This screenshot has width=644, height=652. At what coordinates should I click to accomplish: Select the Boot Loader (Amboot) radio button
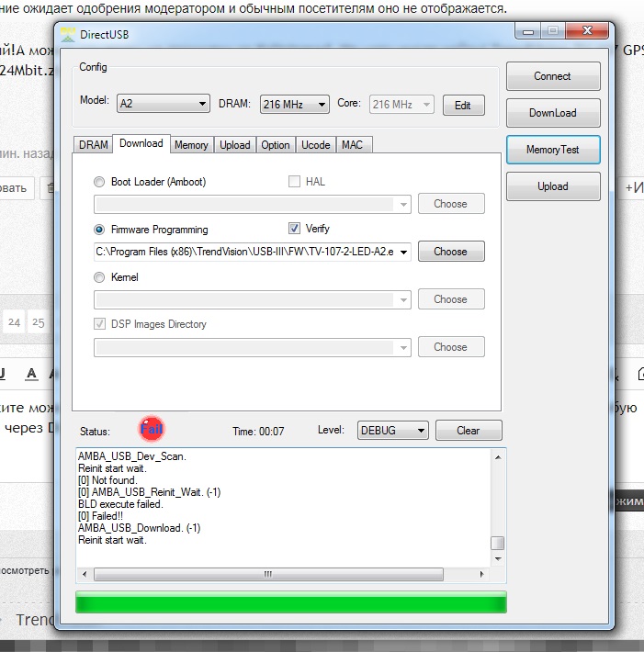coord(100,182)
